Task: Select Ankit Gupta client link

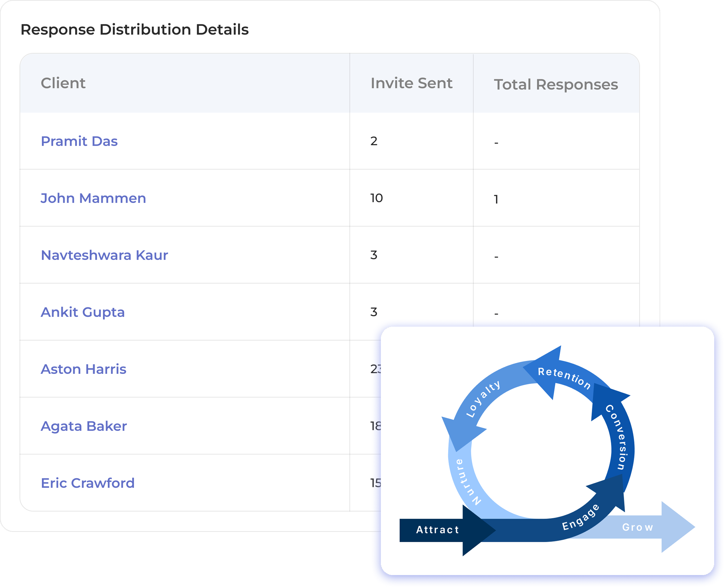Action: click(x=83, y=312)
